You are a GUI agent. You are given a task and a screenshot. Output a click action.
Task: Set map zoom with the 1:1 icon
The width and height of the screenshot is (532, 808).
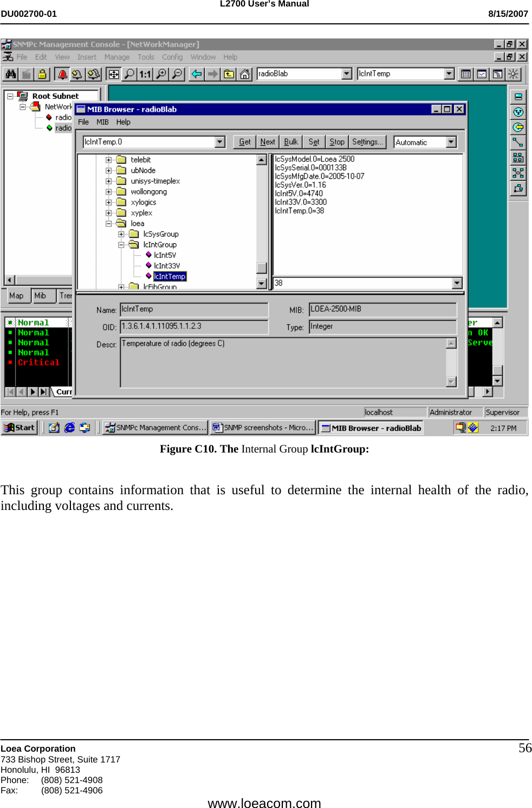(x=144, y=74)
